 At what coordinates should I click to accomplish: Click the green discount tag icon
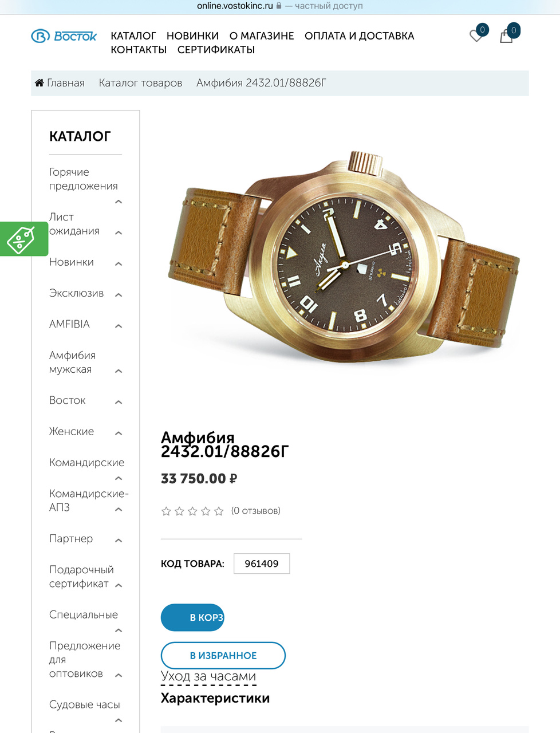pyautogui.click(x=21, y=239)
